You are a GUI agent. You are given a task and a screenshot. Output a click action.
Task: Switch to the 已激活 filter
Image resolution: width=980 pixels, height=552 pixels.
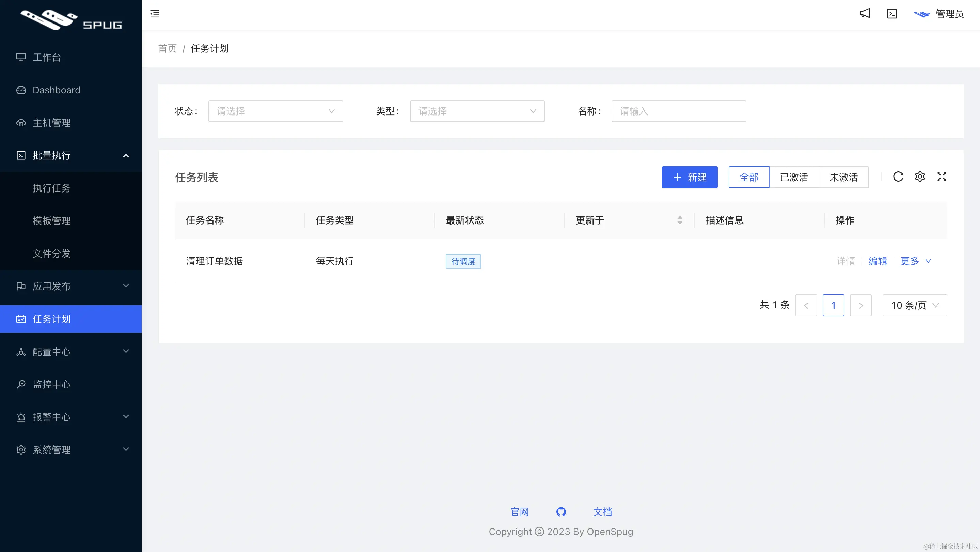[x=794, y=177]
